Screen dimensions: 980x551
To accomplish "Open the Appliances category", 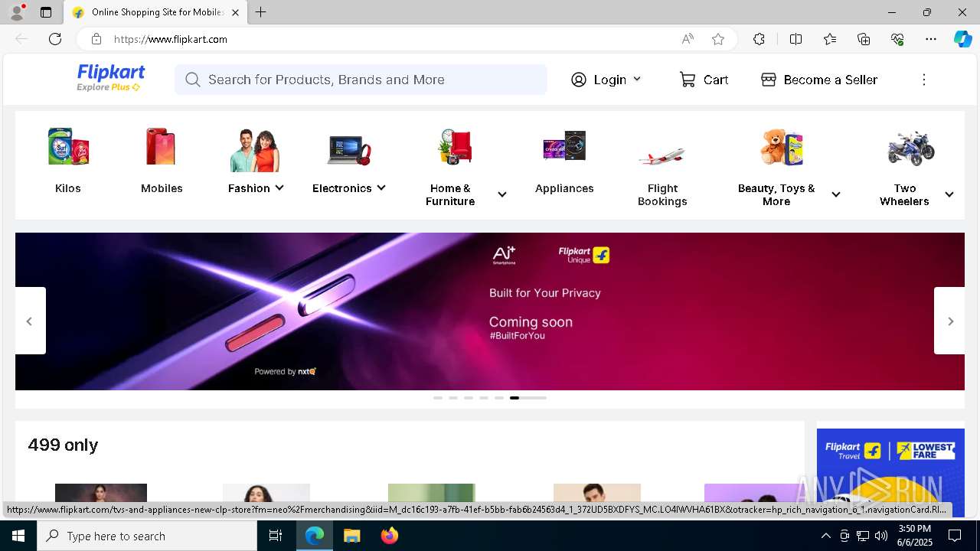I will click(564, 161).
